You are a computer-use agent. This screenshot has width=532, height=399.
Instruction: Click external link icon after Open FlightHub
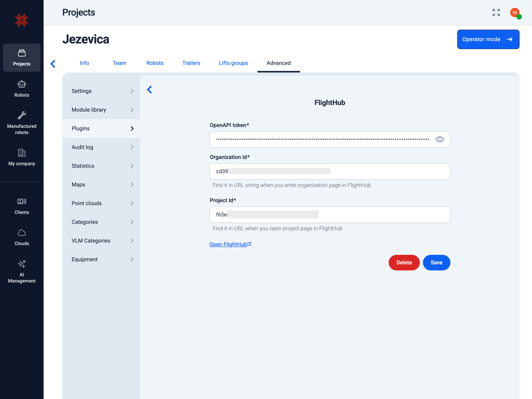tap(249, 244)
